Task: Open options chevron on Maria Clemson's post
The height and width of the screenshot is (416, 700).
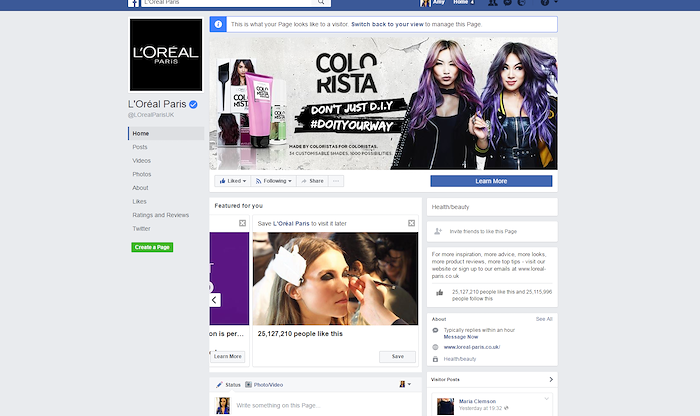Action: pos(546,399)
